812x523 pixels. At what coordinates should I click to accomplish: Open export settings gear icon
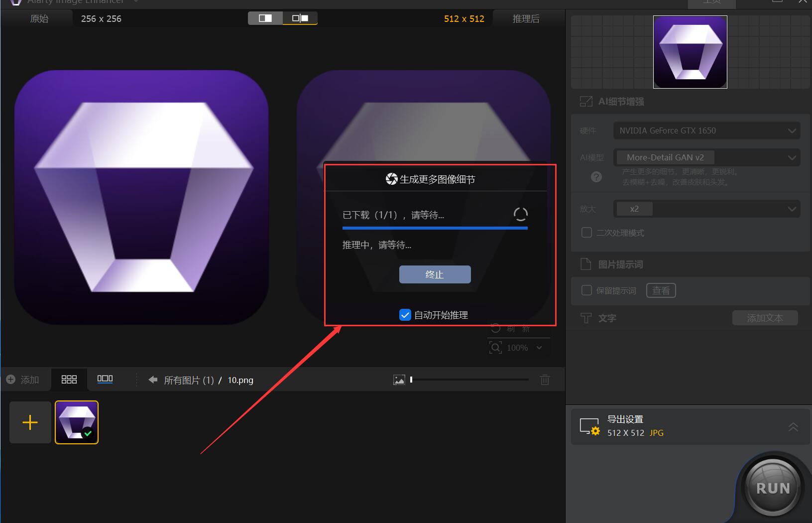click(x=590, y=427)
